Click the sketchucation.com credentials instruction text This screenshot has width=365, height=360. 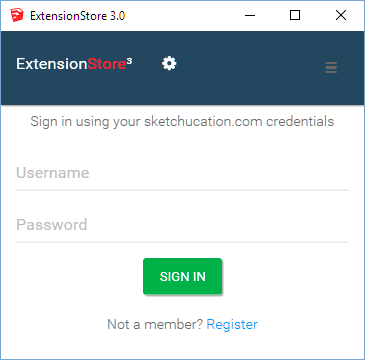coord(182,122)
